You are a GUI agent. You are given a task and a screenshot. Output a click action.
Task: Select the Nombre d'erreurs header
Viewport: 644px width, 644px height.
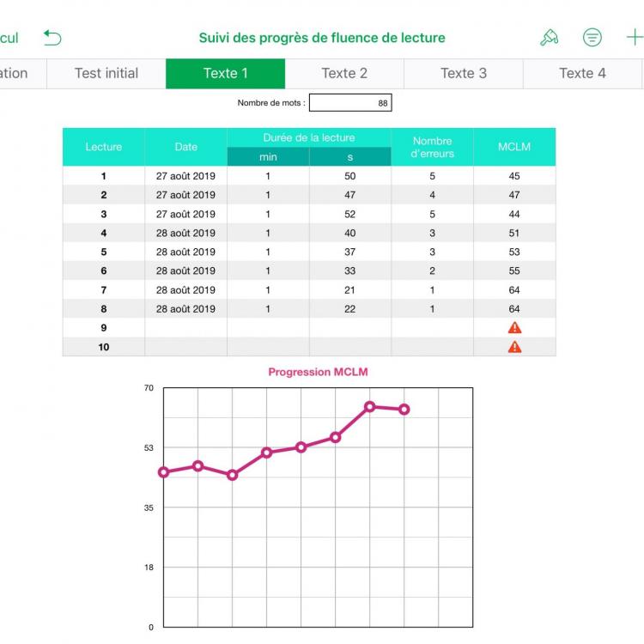432,147
